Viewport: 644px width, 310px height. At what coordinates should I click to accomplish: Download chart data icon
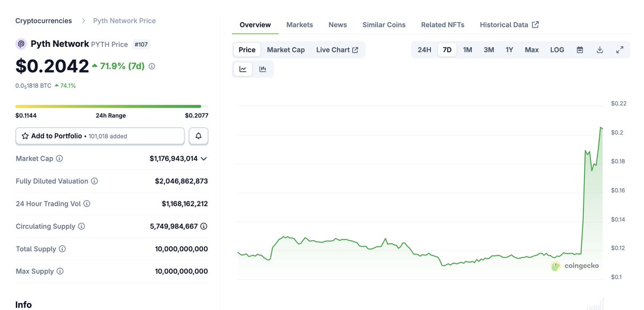[x=600, y=49]
